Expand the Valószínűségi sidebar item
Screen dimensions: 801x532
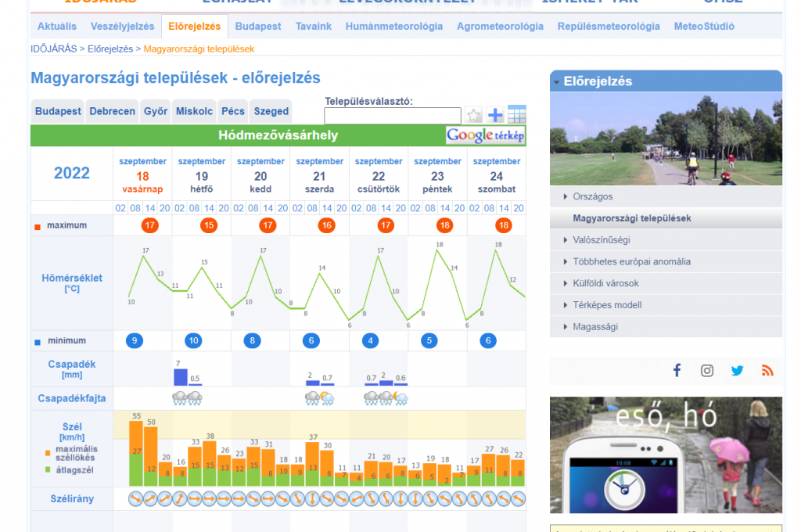coord(601,240)
